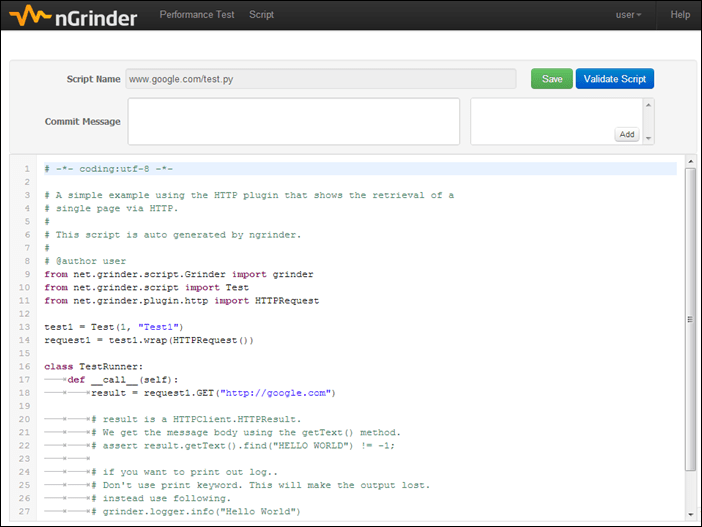Click the comment '# result is a HTTPClient.HTTPResult.'
This screenshot has width=702, height=527.
(196, 419)
